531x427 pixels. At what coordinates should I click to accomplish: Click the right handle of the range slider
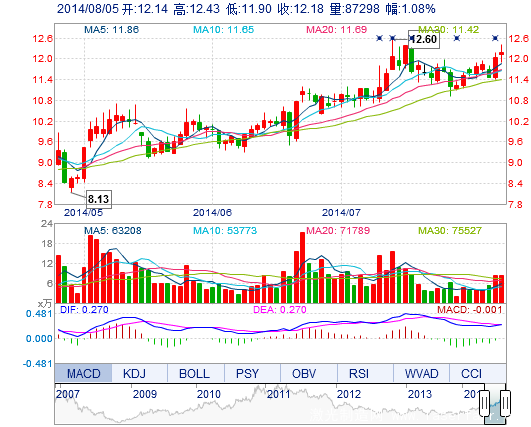[505, 404]
